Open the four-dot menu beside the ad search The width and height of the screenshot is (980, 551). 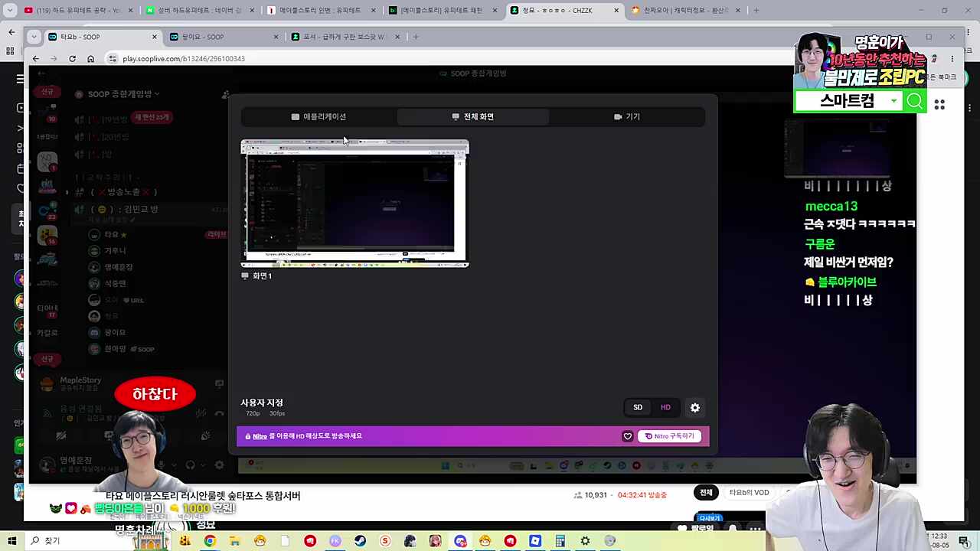pyautogui.click(x=939, y=104)
